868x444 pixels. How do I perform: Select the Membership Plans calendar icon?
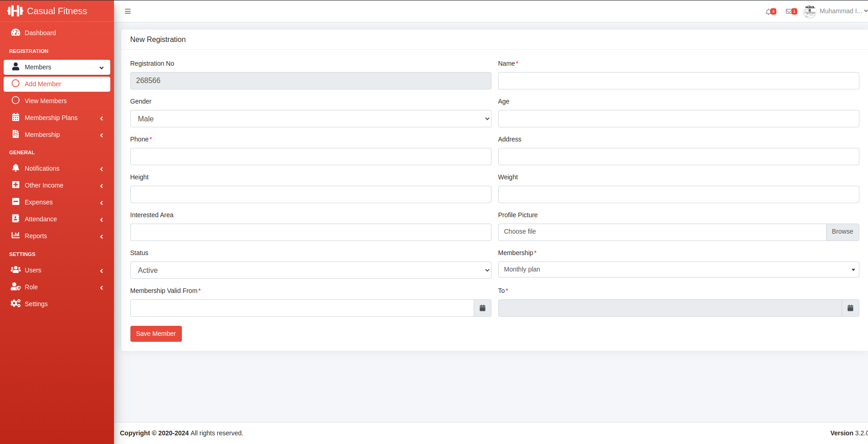tap(16, 117)
